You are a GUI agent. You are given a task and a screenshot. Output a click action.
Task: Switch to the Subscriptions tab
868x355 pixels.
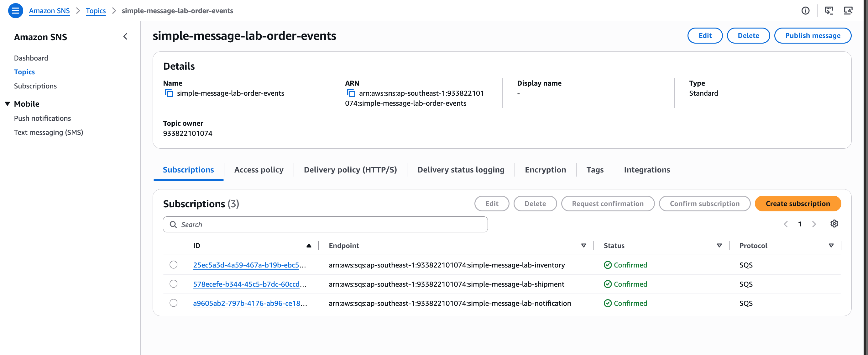(188, 170)
